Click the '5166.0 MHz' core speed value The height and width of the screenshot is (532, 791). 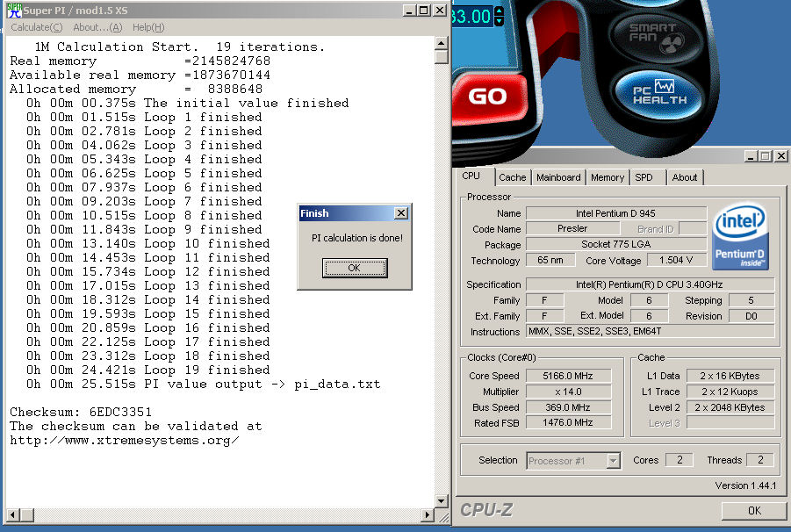568,376
